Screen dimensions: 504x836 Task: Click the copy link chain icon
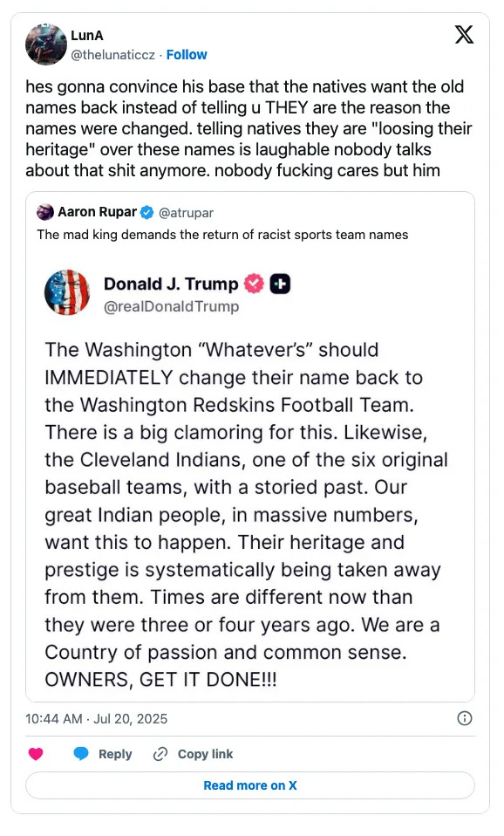[x=160, y=754]
